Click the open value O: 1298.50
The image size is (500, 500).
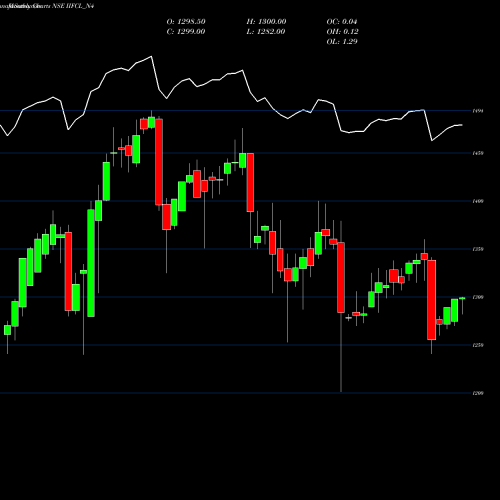[x=186, y=22]
